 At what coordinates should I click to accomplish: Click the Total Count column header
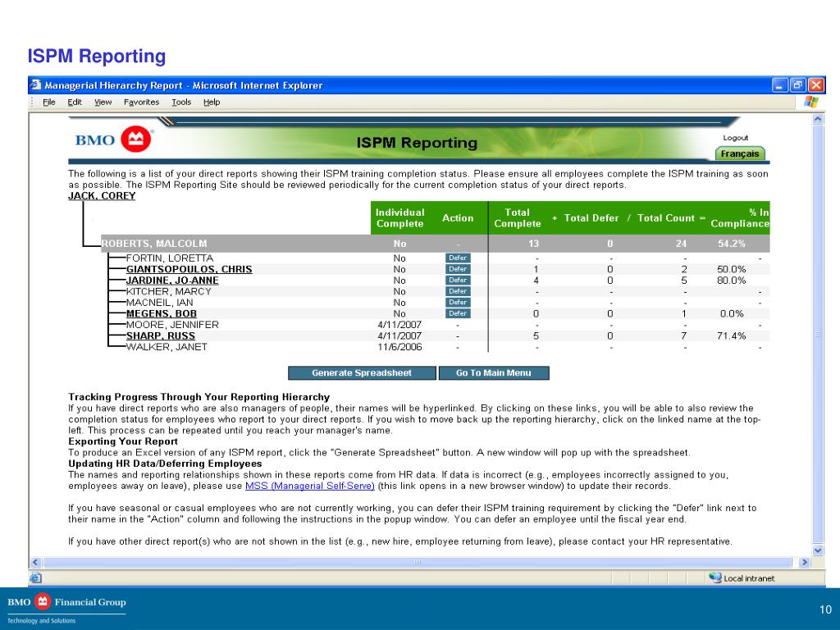[666, 218]
